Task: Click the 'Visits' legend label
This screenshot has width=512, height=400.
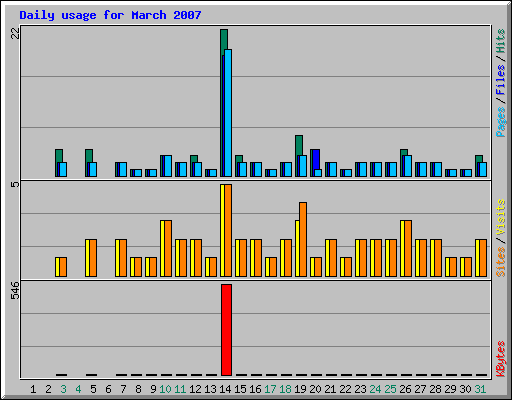Action: [501, 217]
